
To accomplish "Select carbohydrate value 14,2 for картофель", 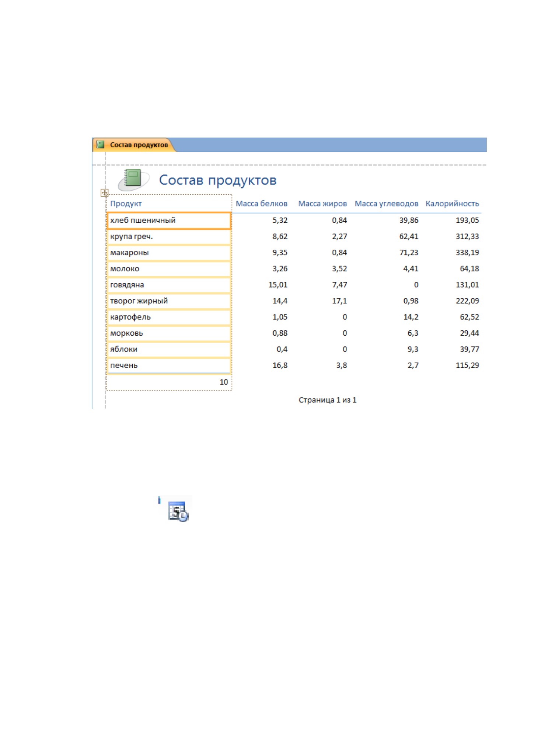I will (411, 317).
